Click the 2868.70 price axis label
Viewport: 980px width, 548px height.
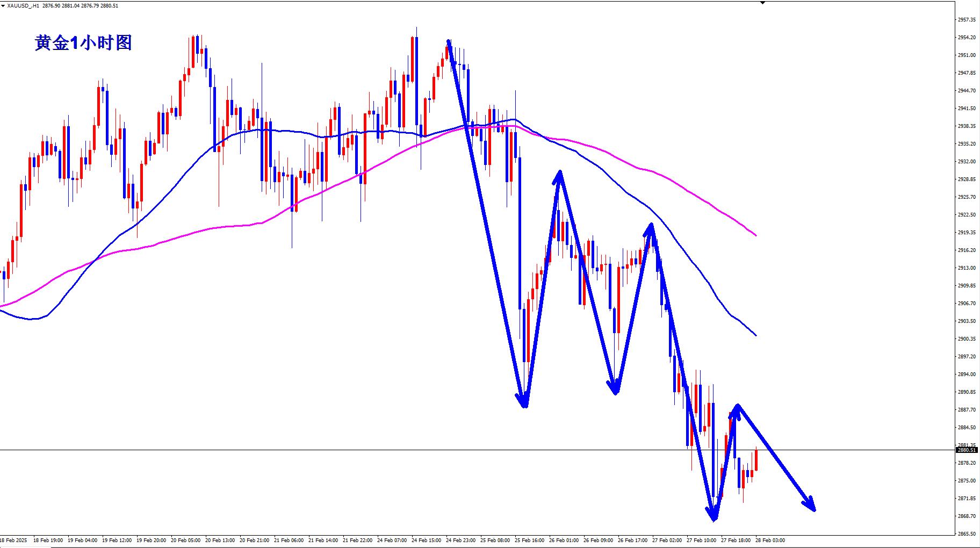click(x=967, y=516)
